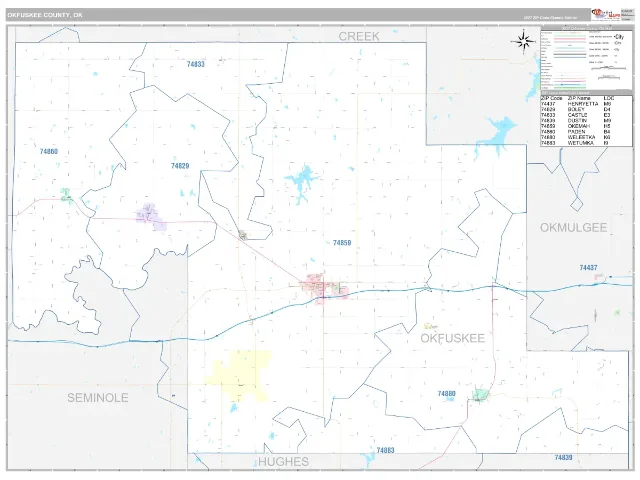Click ZIP code label 74833
Viewport: 640px width, 480px height.
196,64
